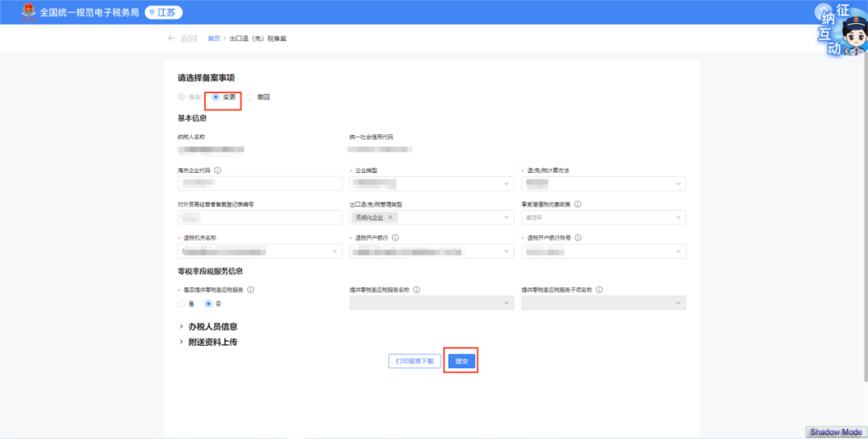Image resolution: width=868 pixels, height=439 pixels.
Task: Select the 变更 radio option
Action: click(215, 97)
